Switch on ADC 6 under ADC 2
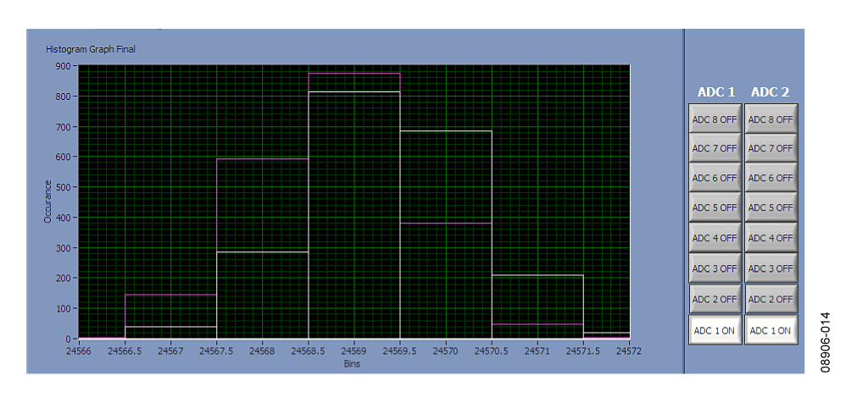Image resolution: width=868 pixels, height=403 pixels. point(771,179)
